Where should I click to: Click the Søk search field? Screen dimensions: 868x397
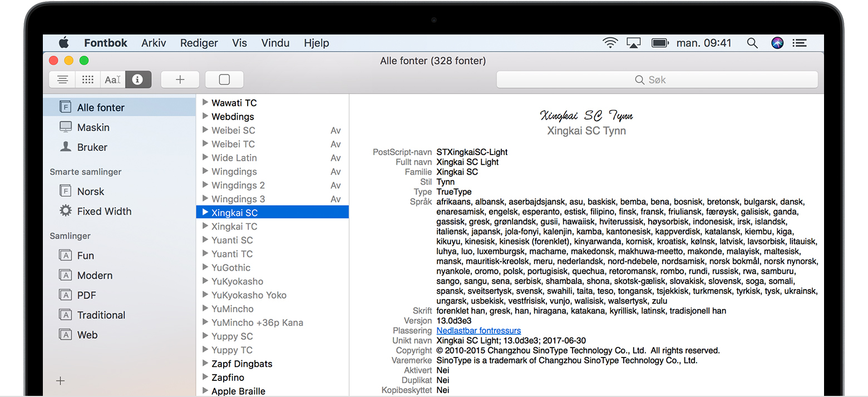tap(657, 80)
